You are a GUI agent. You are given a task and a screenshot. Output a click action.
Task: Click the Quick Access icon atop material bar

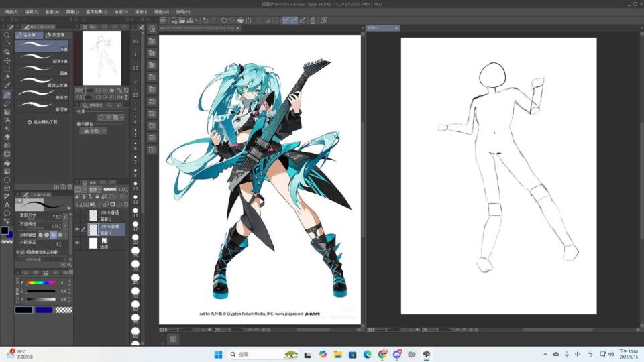coord(152,29)
